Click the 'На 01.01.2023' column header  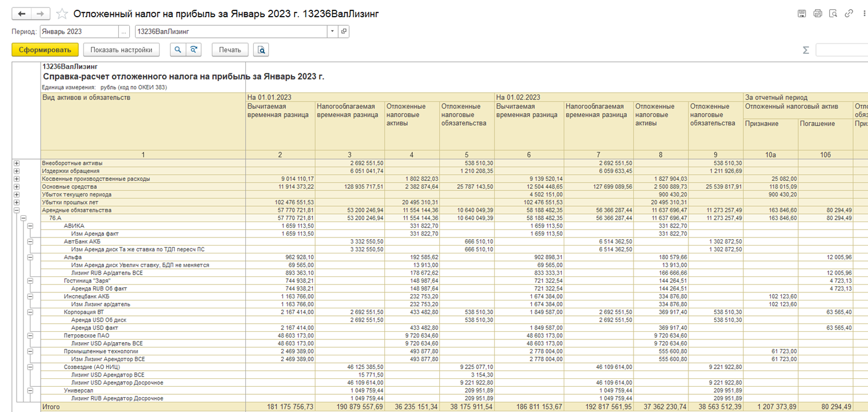[x=370, y=97]
